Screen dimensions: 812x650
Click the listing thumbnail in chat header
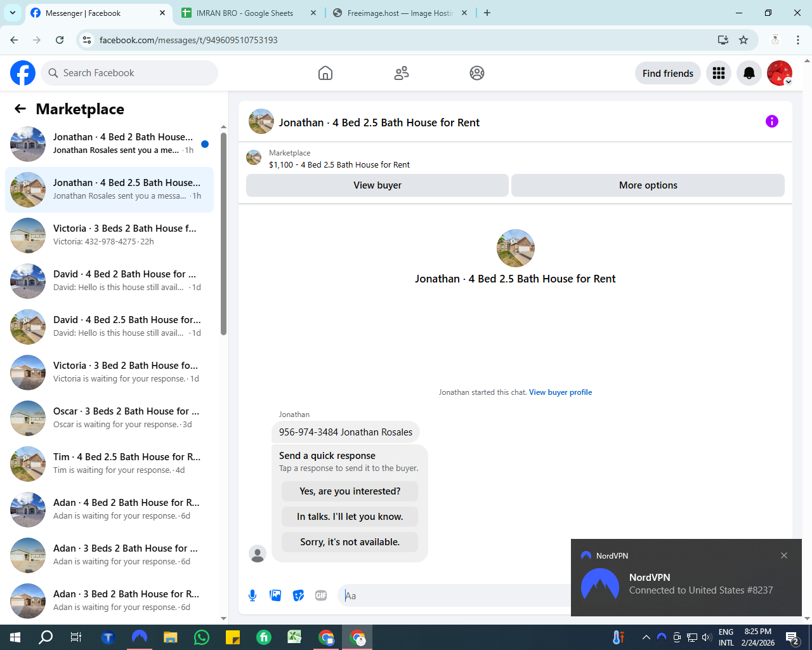point(261,121)
